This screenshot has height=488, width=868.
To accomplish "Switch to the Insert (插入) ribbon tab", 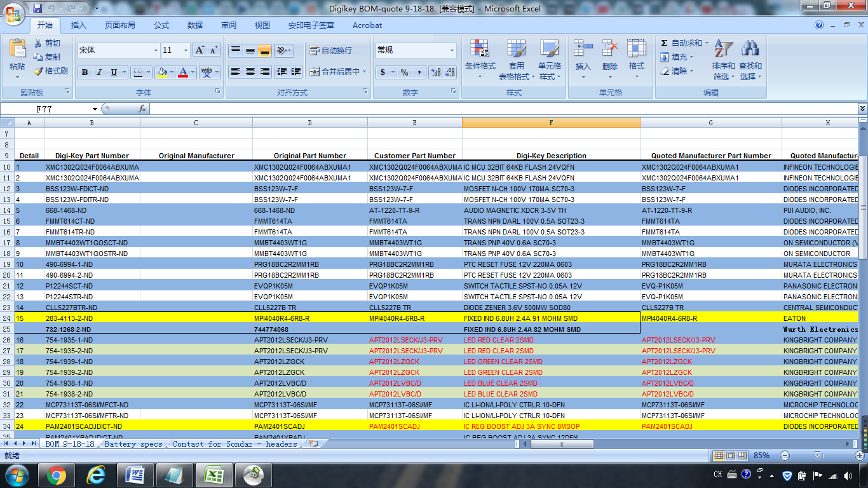I will (x=79, y=25).
